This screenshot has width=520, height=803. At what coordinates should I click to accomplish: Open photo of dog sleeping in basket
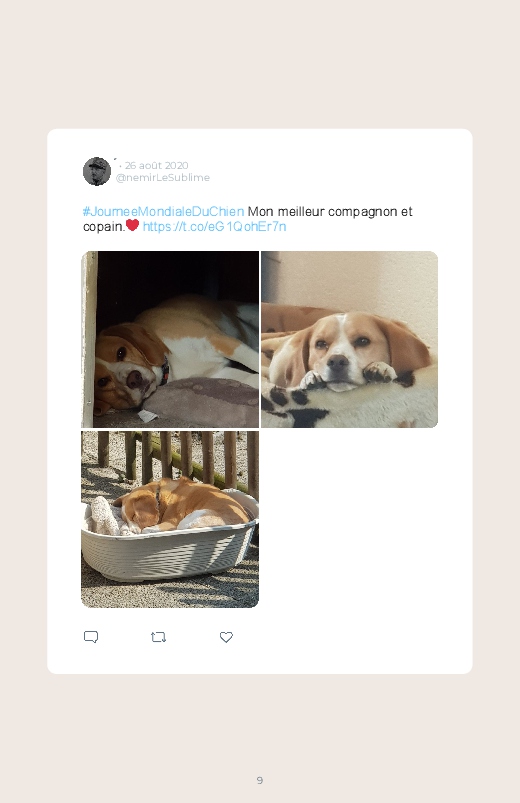170,519
